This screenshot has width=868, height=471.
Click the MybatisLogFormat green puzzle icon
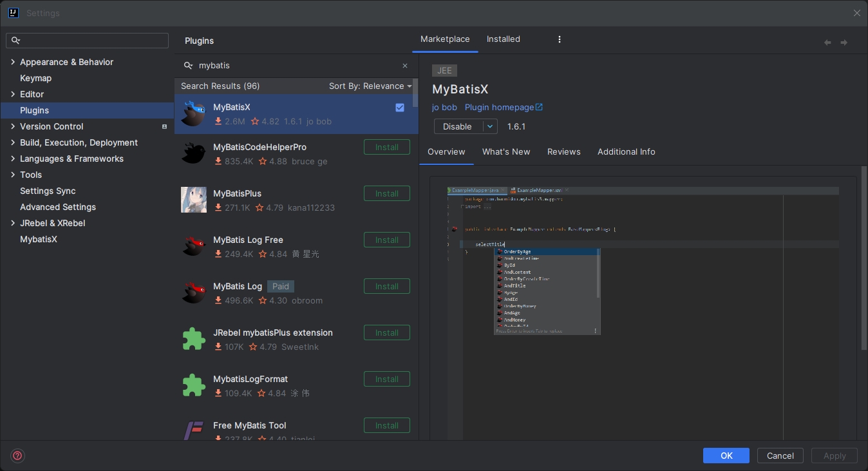[194, 385]
